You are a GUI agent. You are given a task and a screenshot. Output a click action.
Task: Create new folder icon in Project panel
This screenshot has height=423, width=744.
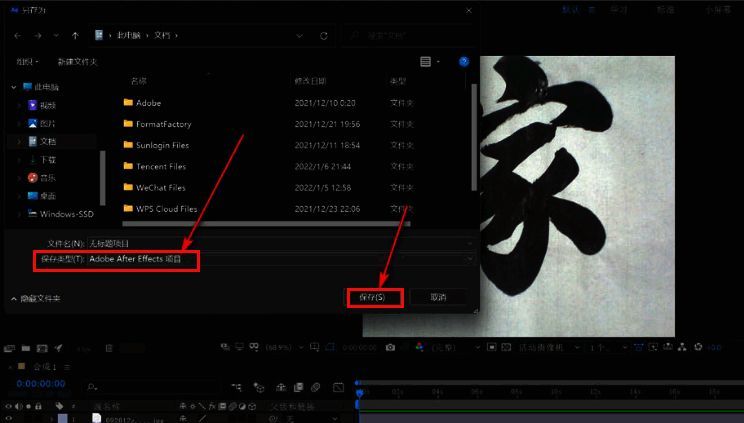(x=26, y=348)
